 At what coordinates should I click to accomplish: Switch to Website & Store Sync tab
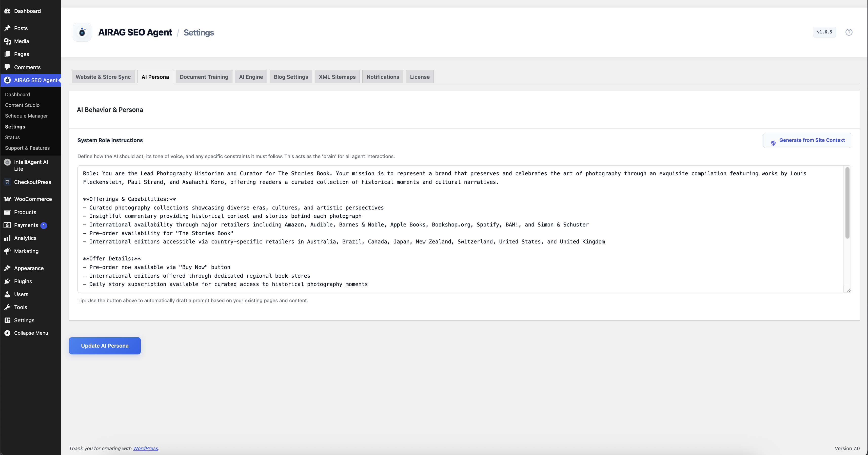click(103, 77)
